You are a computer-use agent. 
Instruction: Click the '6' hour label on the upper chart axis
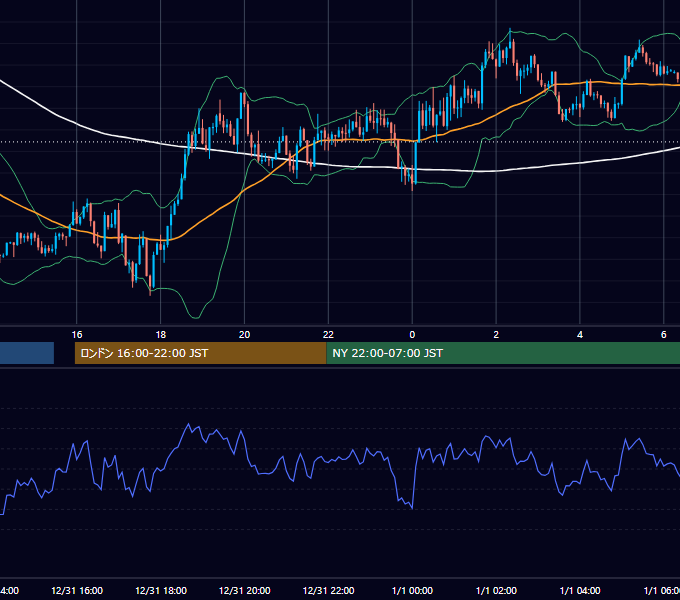[664, 335]
